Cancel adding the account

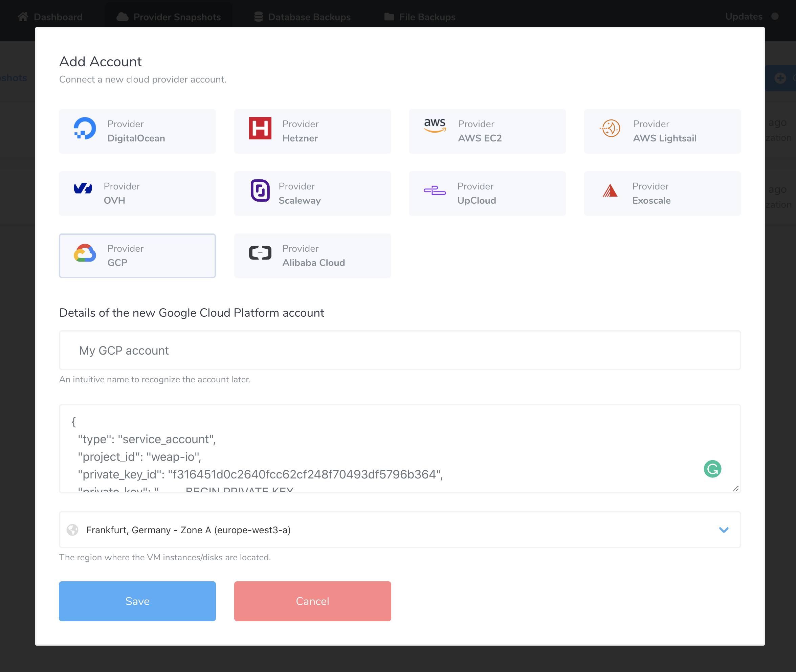pyautogui.click(x=312, y=601)
